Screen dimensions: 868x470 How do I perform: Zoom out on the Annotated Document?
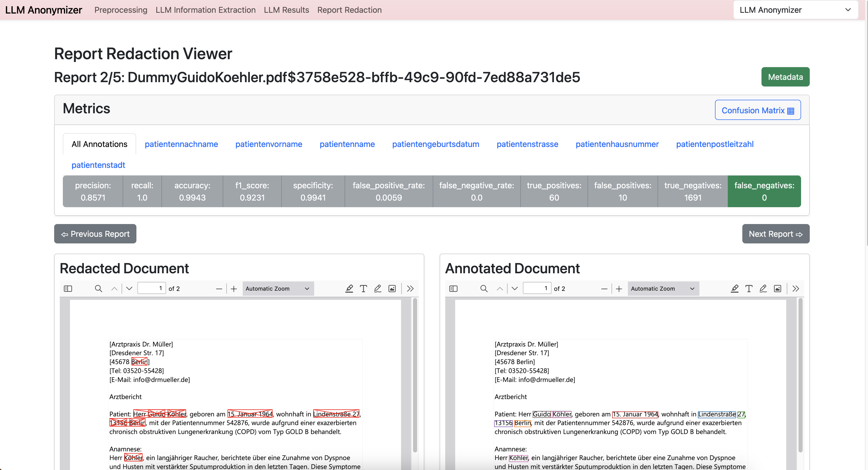pyautogui.click(x=604, y=289)
